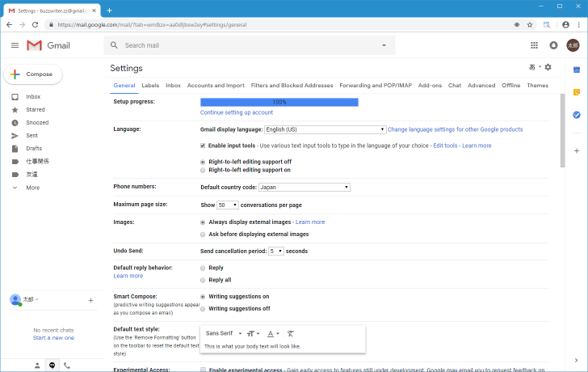Turn writing suggestions off
This screenshot has height=372, width=588.
203,309
